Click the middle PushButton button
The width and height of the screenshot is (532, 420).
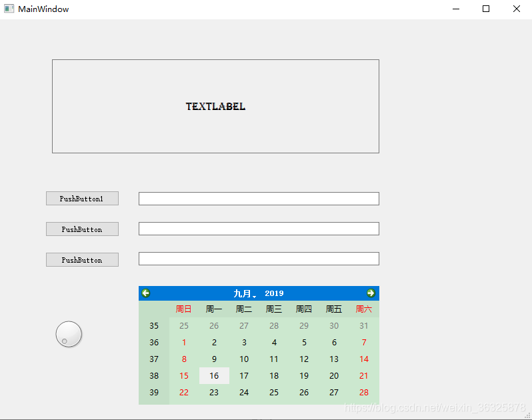pos(82,229)
